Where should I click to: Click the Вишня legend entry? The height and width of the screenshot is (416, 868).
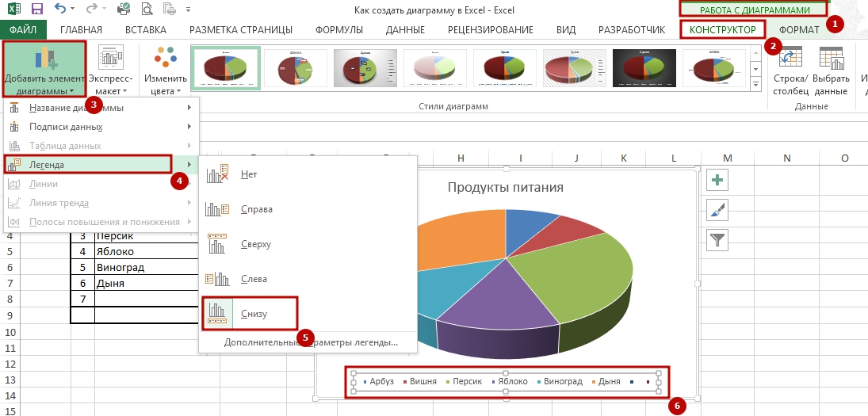tap(419, 381)
